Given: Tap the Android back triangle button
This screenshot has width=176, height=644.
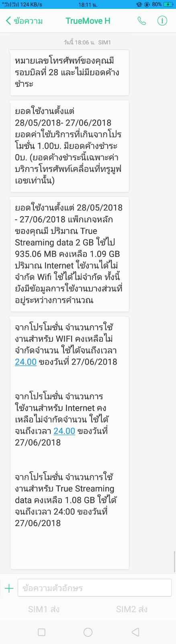Looking at the screenshot, I should [x=135, y=632].
